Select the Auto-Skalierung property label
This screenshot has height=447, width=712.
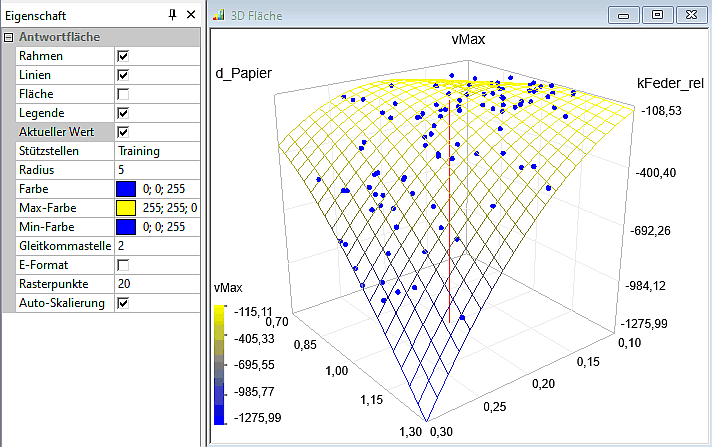(x=62, y=303)
